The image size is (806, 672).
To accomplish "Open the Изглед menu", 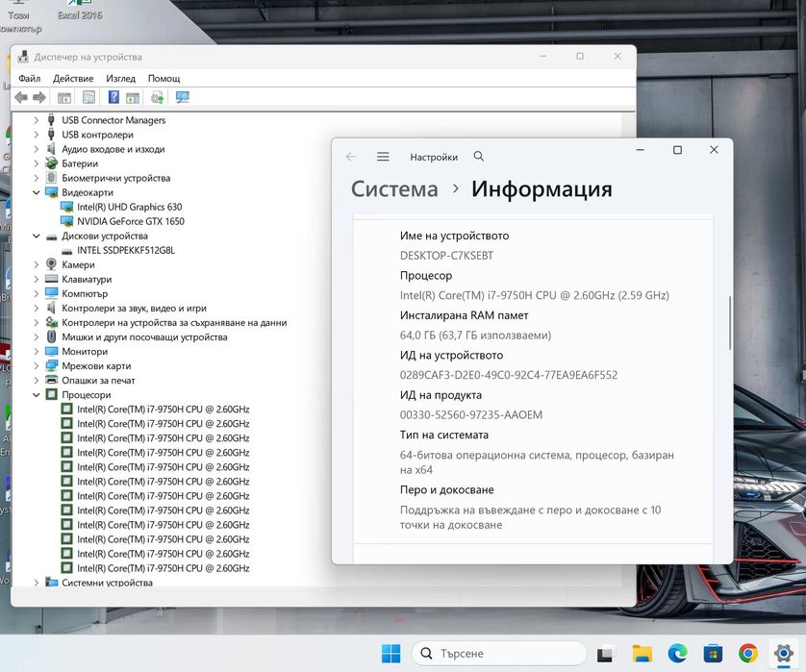I will tap(120, 78).
